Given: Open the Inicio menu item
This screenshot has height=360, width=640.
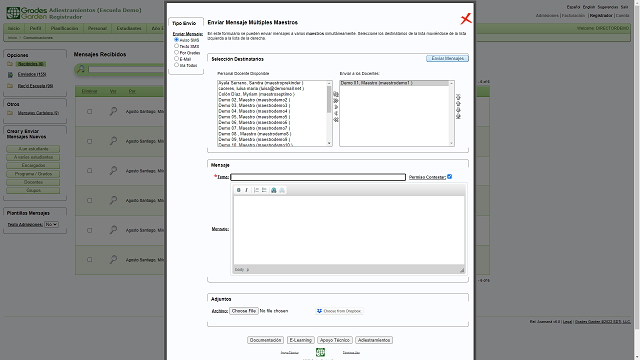Looking at the screenshot, I should 14,29.
